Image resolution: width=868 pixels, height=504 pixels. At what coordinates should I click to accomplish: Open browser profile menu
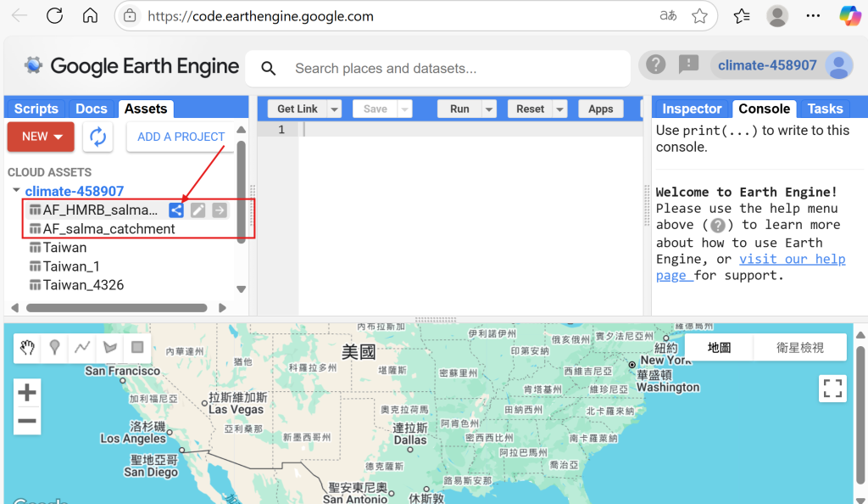(777, 16)
